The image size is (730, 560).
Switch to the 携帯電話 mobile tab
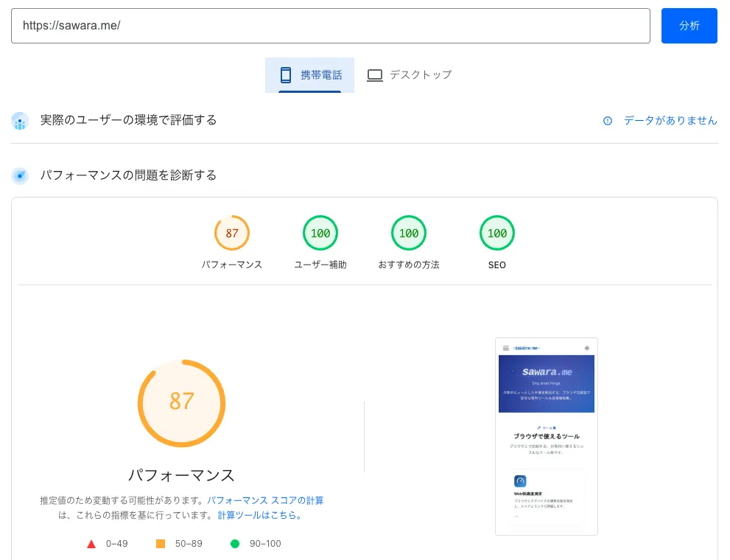tap(309, 75)
